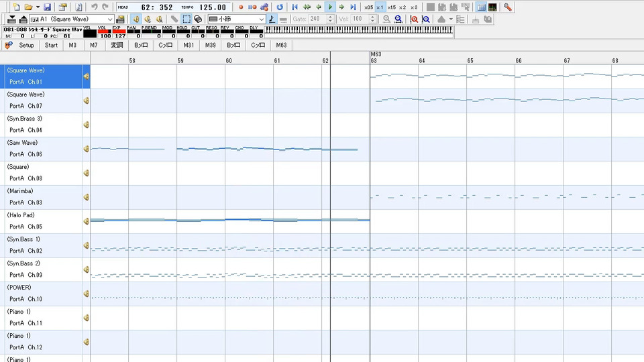Click the red horizontal zoom-in magnifier
644x362 pixels.
414,19
